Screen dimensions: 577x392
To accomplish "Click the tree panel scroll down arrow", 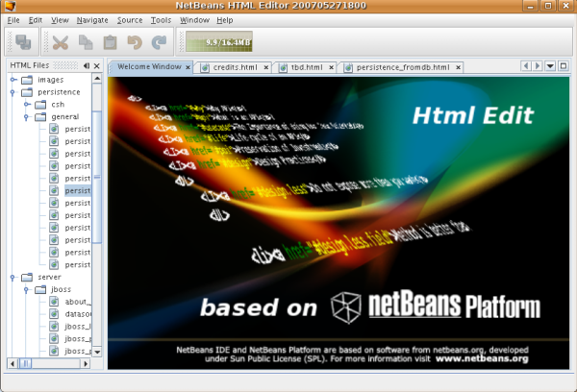I will pos(97,352).
